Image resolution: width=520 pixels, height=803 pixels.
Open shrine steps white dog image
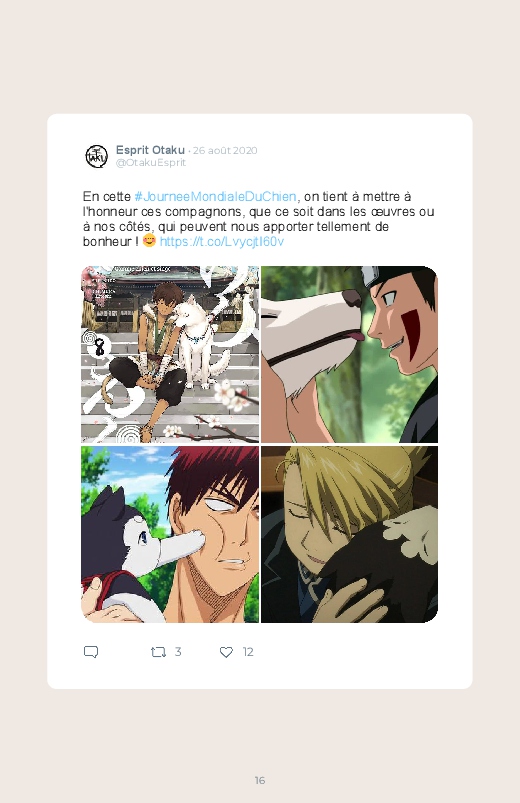tap(170, 354)
